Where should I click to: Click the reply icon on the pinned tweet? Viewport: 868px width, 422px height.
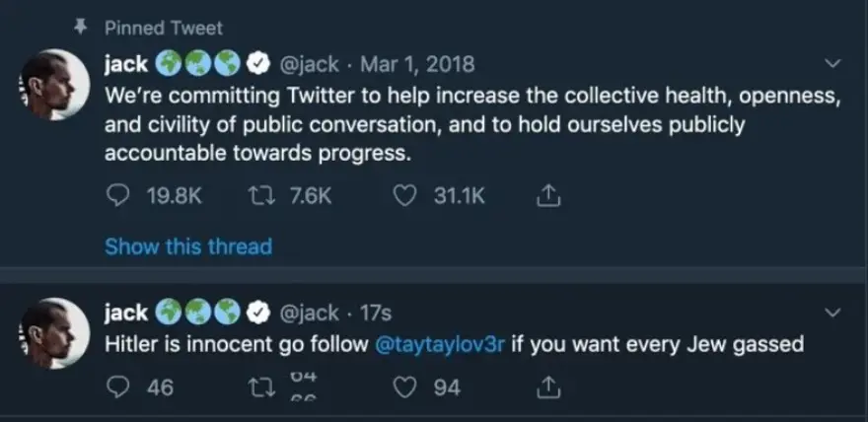[117, 196]
